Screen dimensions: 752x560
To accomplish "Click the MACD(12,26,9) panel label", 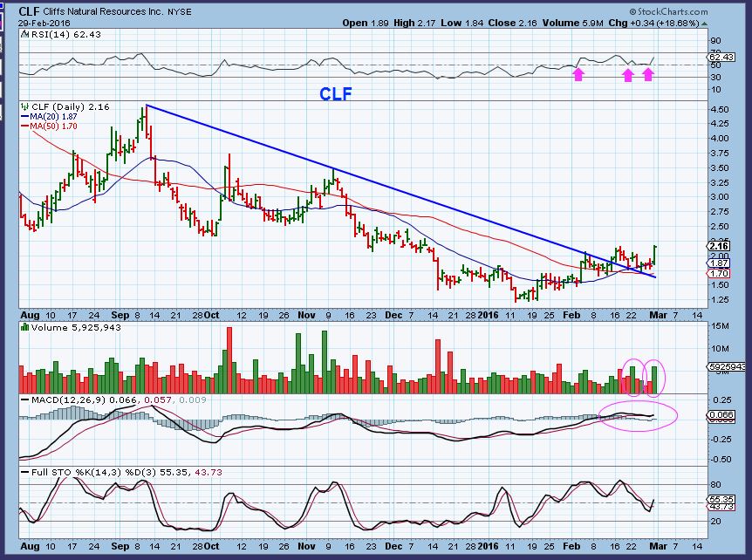I will click(69, 400).
